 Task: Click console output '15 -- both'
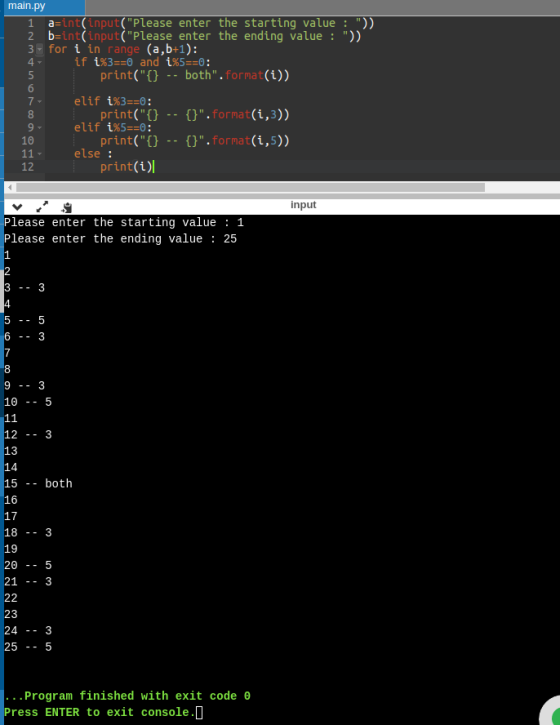[x=38, y=484]
